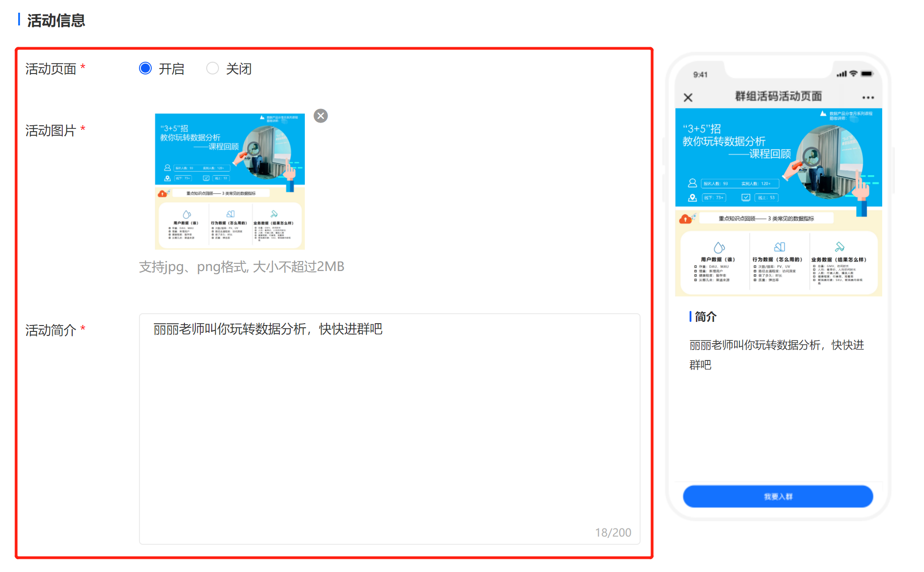Remove the uploaded activity image
924x572 pixels.
point(321,116)
